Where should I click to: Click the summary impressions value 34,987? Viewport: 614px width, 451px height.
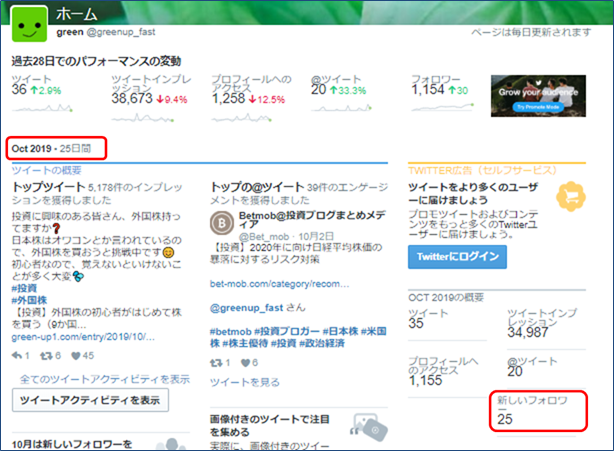coord(527,332)
